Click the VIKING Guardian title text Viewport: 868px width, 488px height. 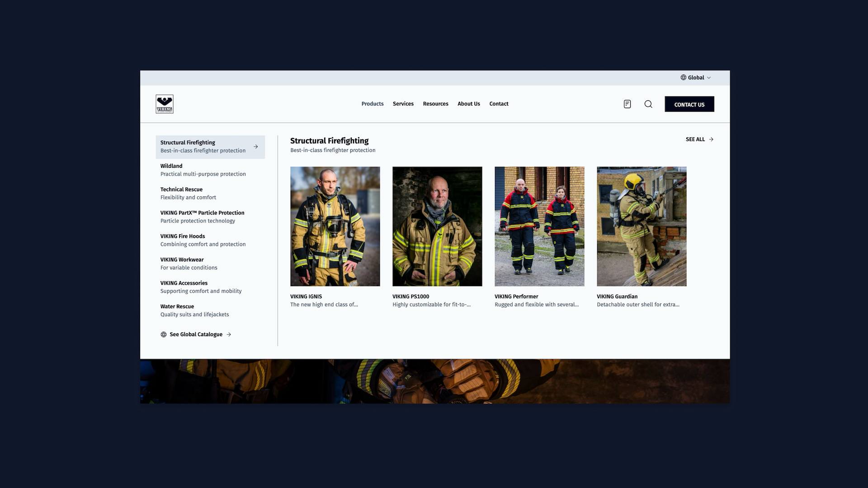pyautogui.click(x=617, y=297)
